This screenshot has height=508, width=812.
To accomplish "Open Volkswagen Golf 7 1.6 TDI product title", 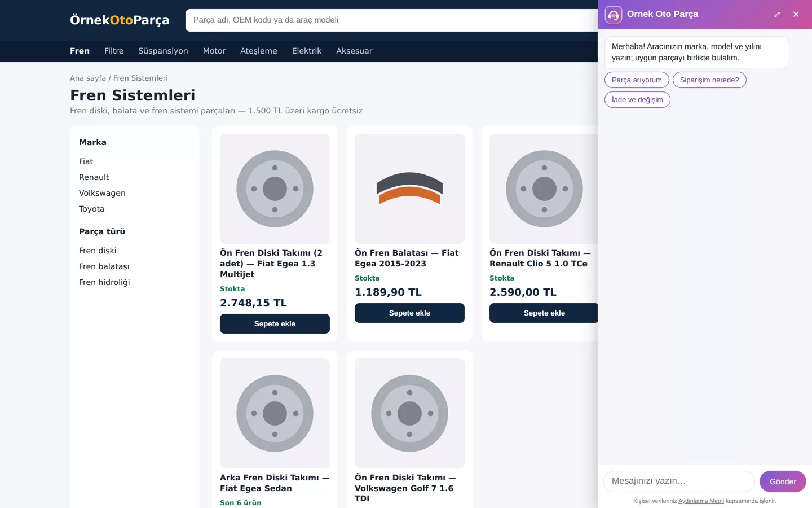I will point(405,488).
